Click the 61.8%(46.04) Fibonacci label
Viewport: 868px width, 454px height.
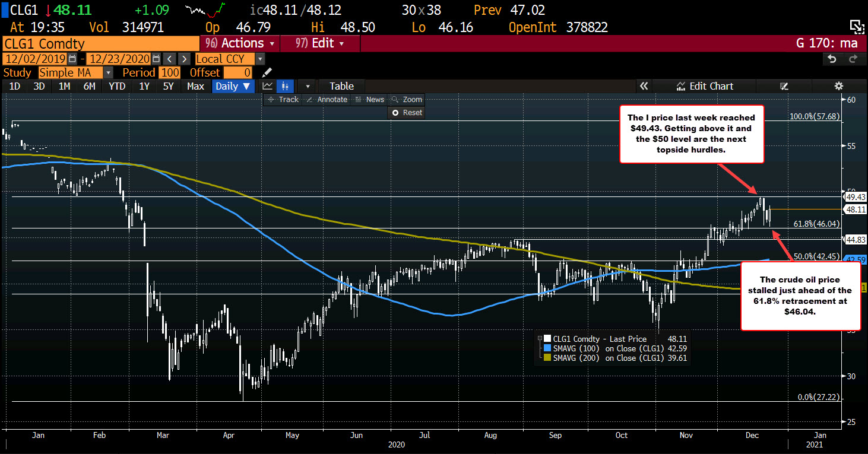816,223
